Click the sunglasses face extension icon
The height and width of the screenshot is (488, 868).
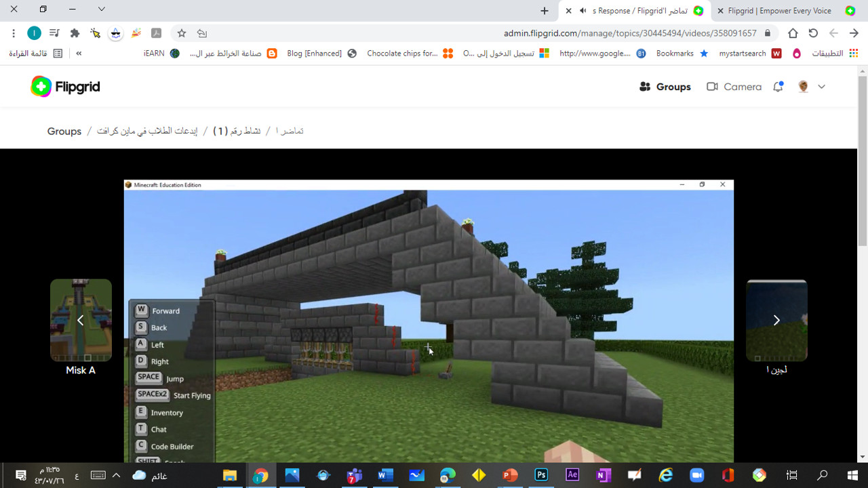click(x=115, y=33)
